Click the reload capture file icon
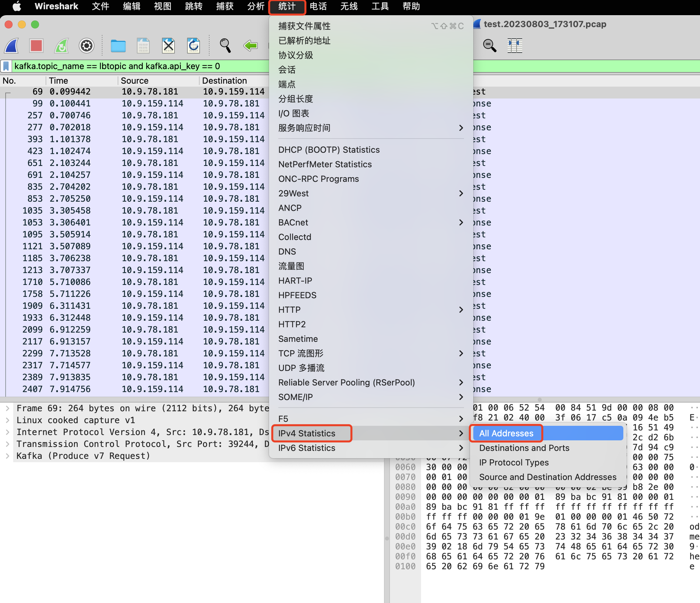Viewport: 700px width, 603px height. [194, 45]
